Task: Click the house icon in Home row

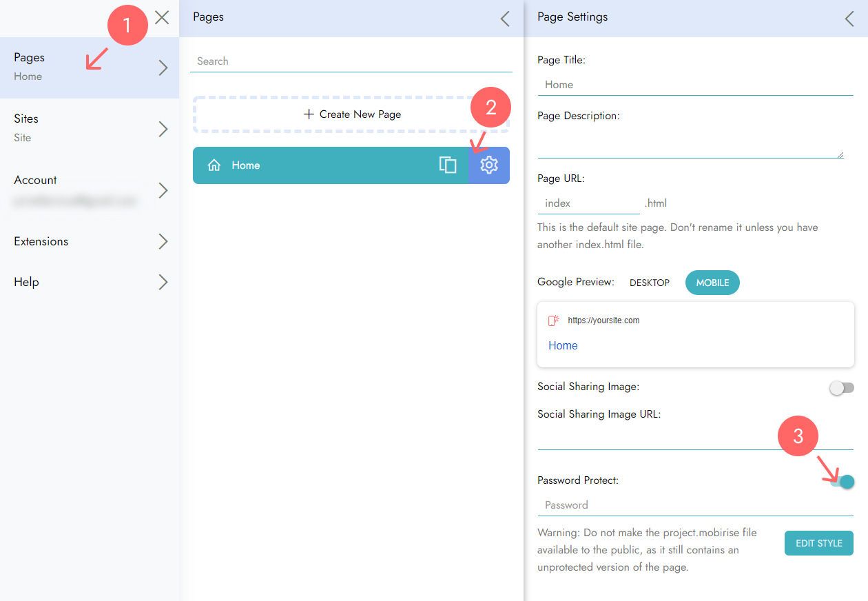Action: [214, 165]
